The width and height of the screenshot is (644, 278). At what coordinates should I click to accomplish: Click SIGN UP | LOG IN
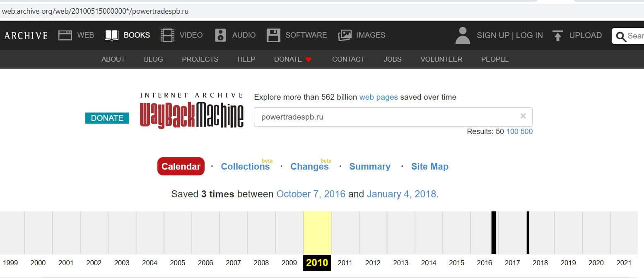point(510,35)
